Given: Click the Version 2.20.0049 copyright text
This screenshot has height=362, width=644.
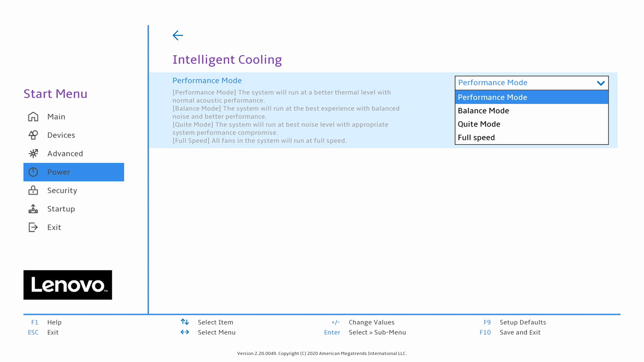Looking at the screenshot, I should 322,353.
